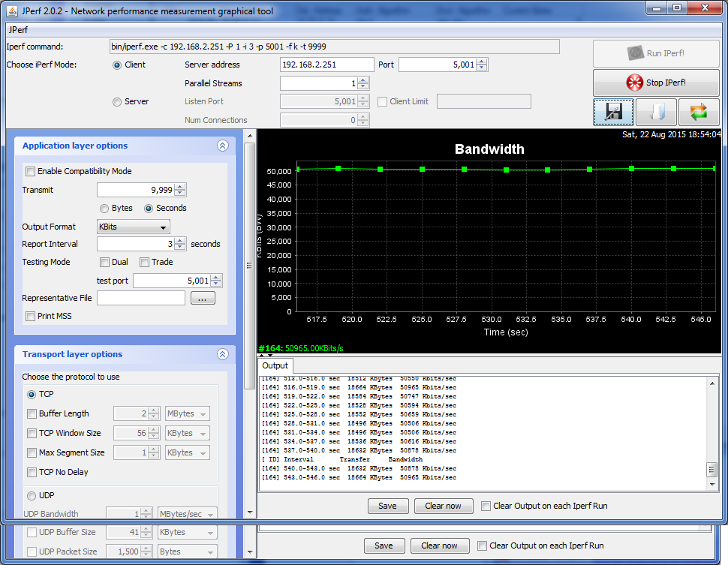Click the Clear now button

[x=443, y=506]
